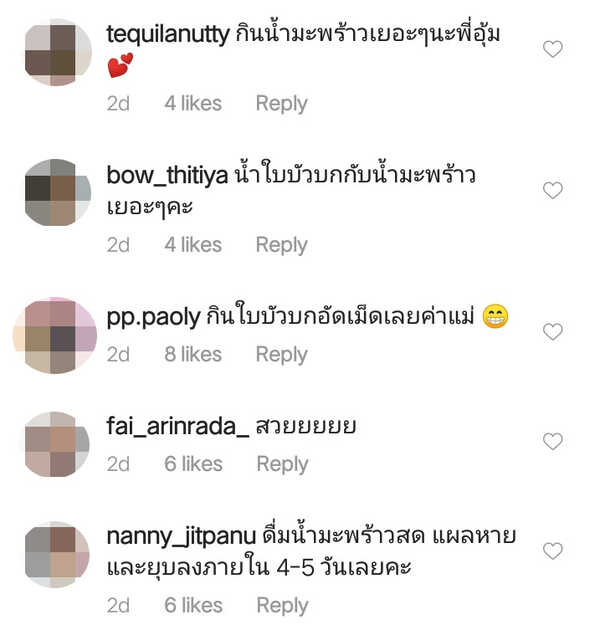
Task: Open nanny_jitpanu's profile avatar
Action: pos(57,554)
